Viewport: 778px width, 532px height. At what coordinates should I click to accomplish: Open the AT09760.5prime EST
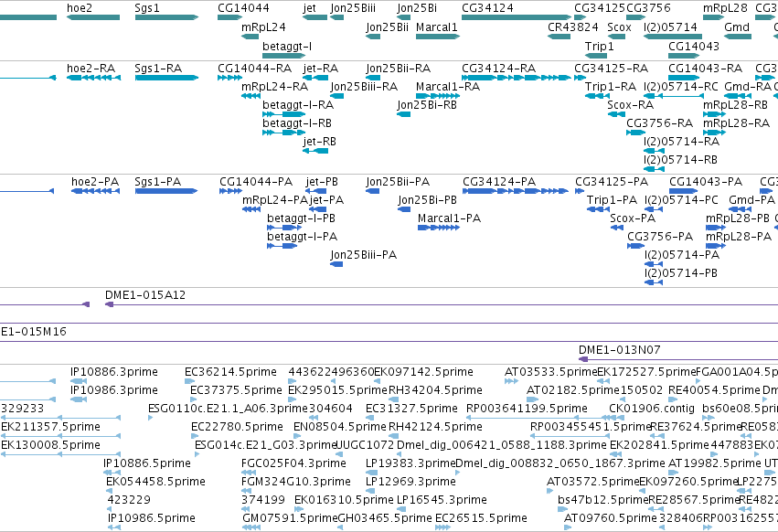click(x=568, y=527)
